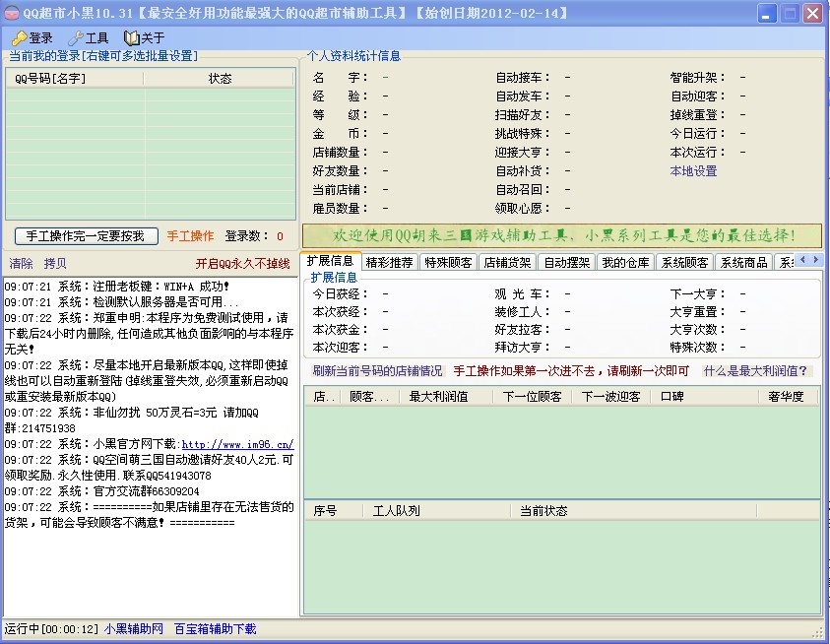Minimize the QQ超市小黑 window
The image size is (830, 644).
coord(766,13)
